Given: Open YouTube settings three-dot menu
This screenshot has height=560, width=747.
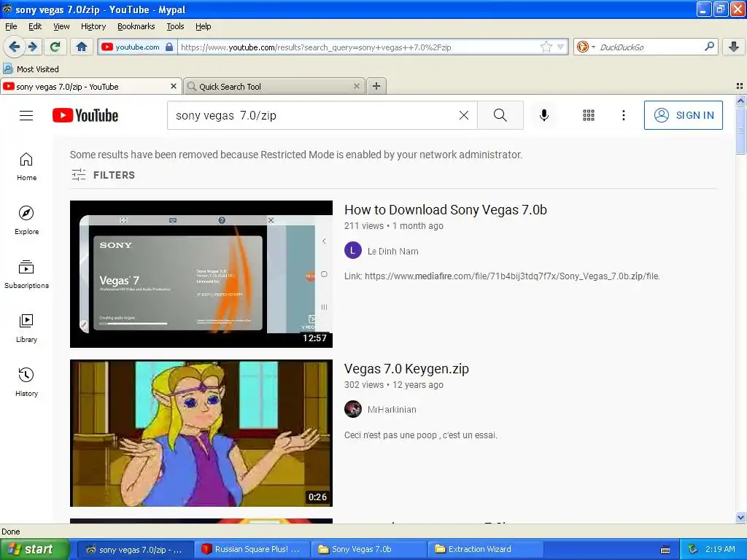Looking at the screenshot, I should [623, 115].
